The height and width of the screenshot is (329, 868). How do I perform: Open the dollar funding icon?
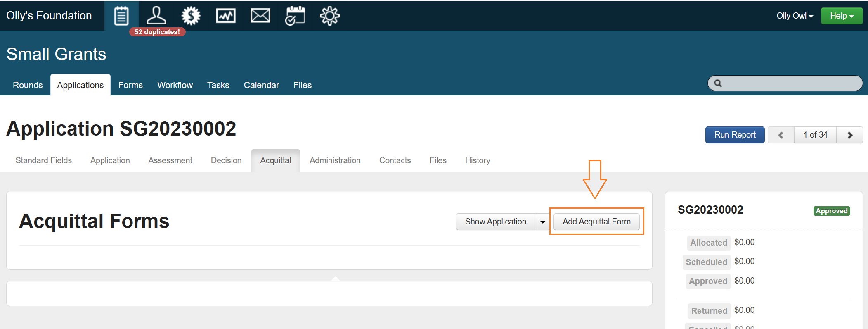191,16
